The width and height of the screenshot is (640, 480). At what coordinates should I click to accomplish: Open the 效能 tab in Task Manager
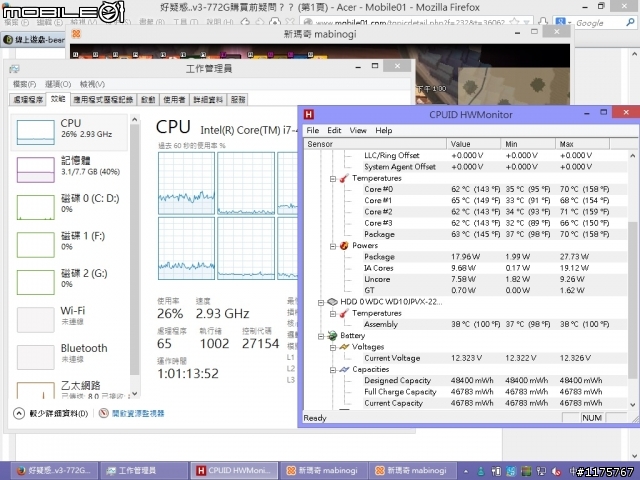click(x=58, y=99)
